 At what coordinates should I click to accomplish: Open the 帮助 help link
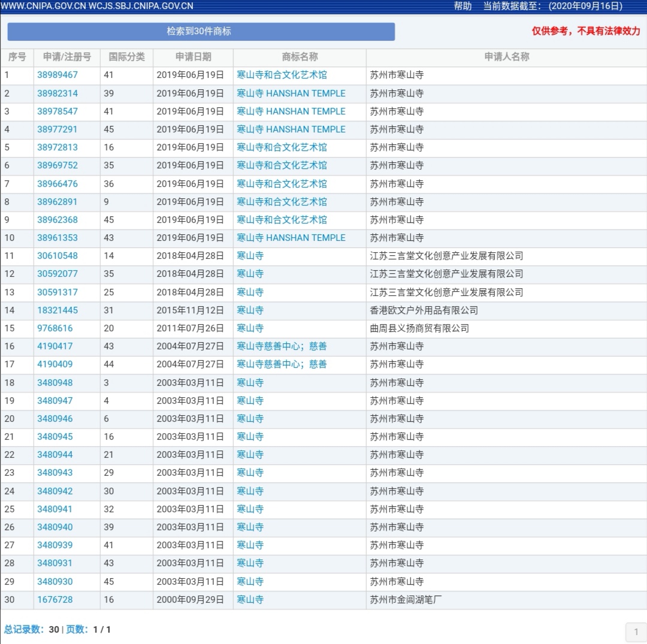pyautogui.click(x=462, y=6)
